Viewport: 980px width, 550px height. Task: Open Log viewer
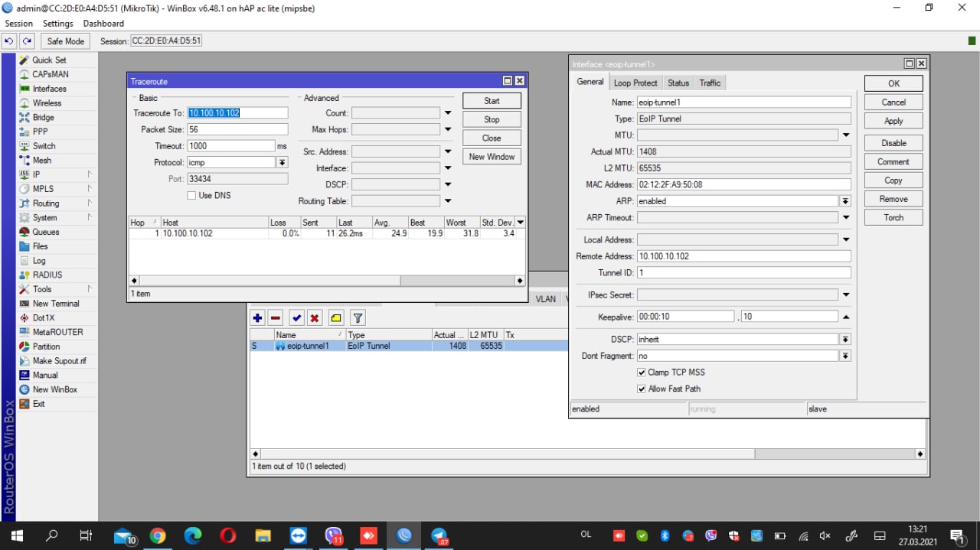(39, 261)
